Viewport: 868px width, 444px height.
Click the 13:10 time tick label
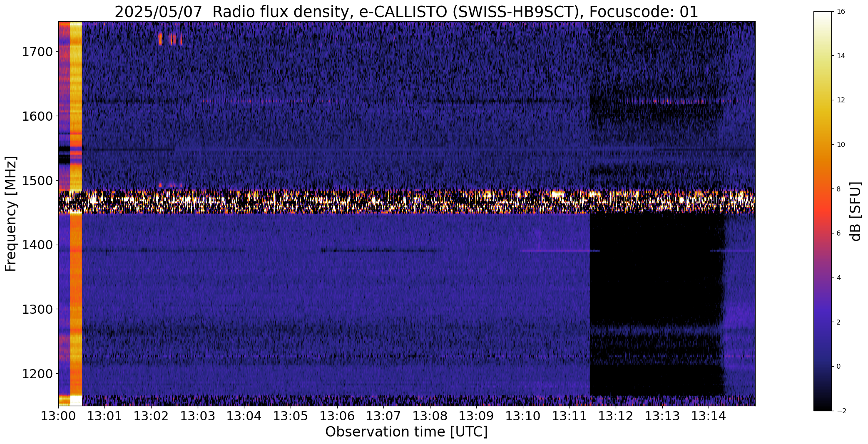tap(523, 416)
